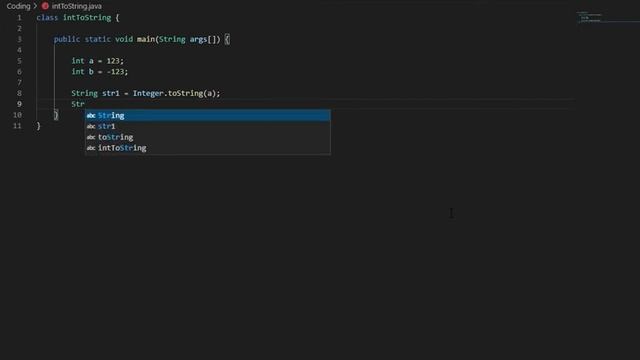Screen dimensions: 640x360
Task: Click the closing brace on line 10
Action: 56,115
